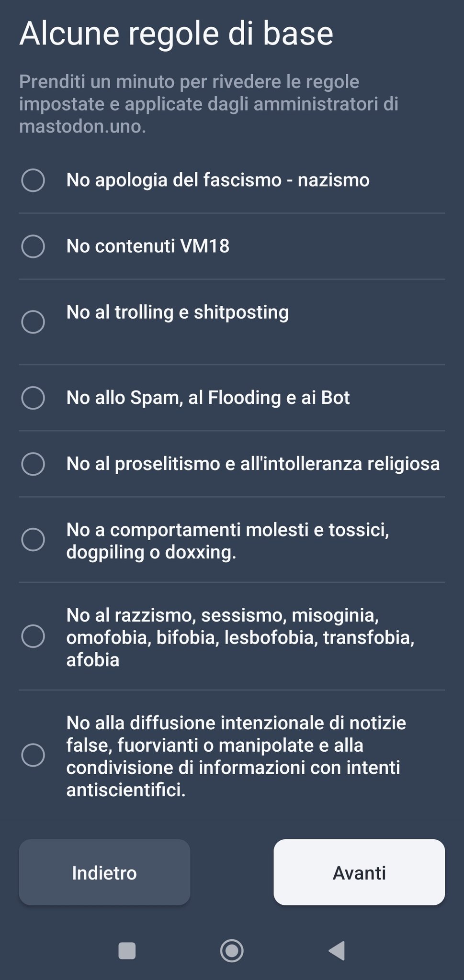Toggle the radio circle beside No contenuti VM18
This screenshot has height=980, width=464.
click(33, 246)
